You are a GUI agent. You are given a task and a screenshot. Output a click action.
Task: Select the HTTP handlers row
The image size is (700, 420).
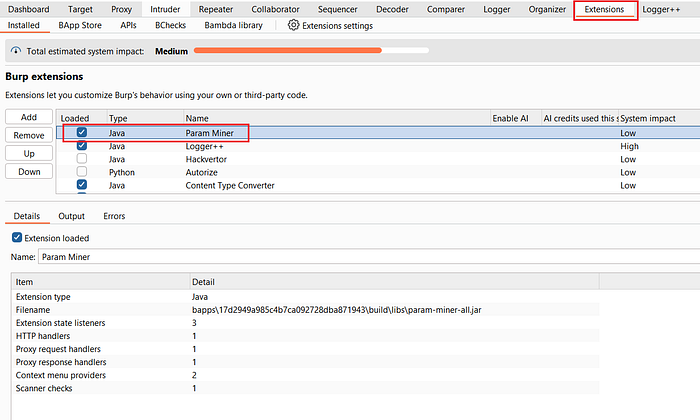(306, 336)
